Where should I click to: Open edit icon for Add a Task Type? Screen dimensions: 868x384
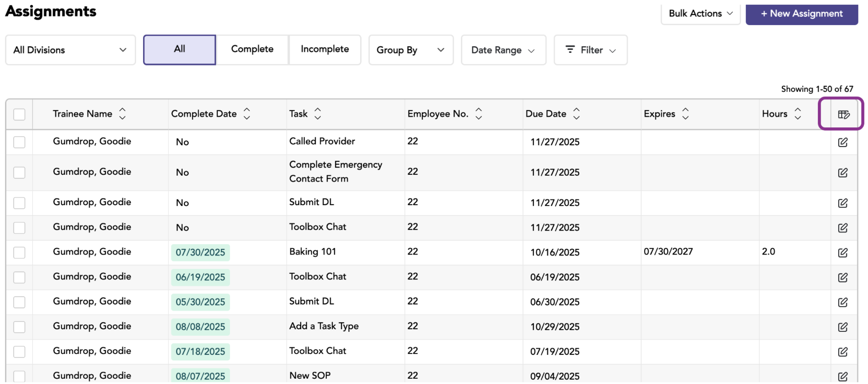pos(843,327)
